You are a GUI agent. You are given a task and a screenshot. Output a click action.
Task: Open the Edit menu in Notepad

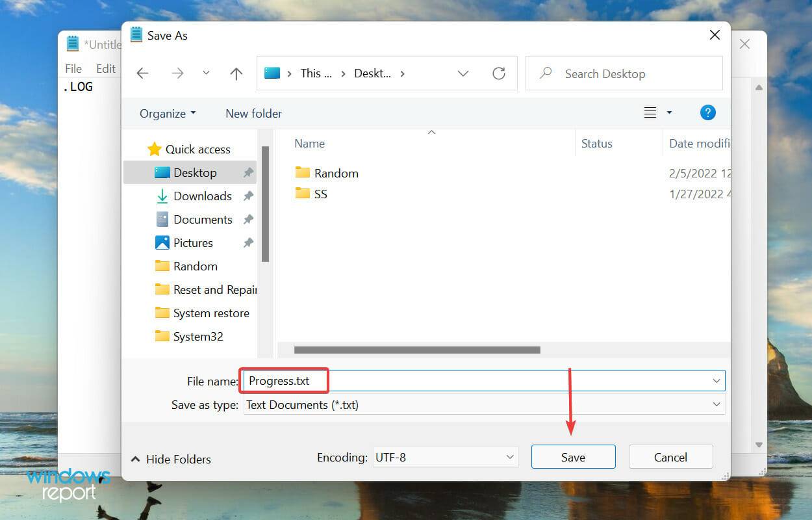[106, 68]
